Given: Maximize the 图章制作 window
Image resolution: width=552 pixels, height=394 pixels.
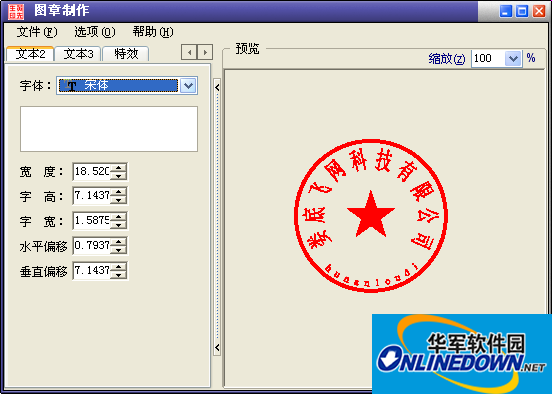Looking at the screenshot, I should coord(522,11).
